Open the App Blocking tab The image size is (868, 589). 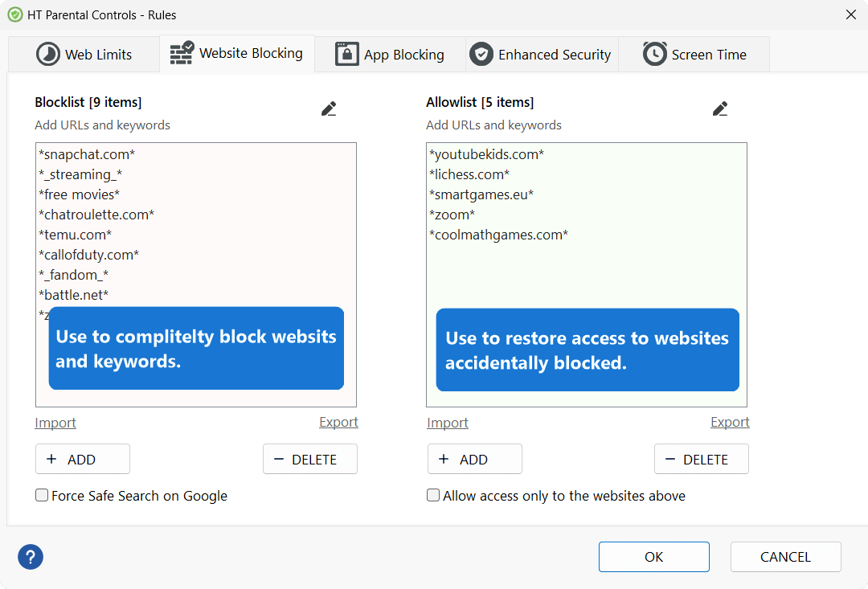pyautogui.click(x=390, y=55)
